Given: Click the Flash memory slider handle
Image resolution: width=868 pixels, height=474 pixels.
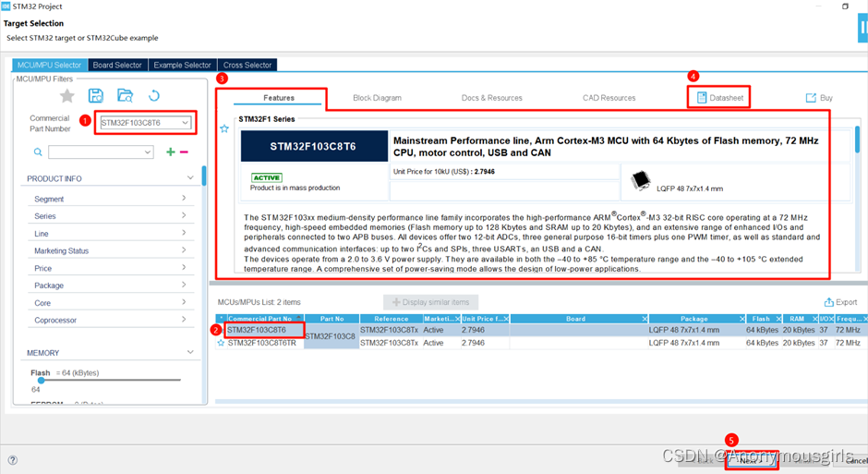Looking at the screenshot, I should tap(41, 380).
